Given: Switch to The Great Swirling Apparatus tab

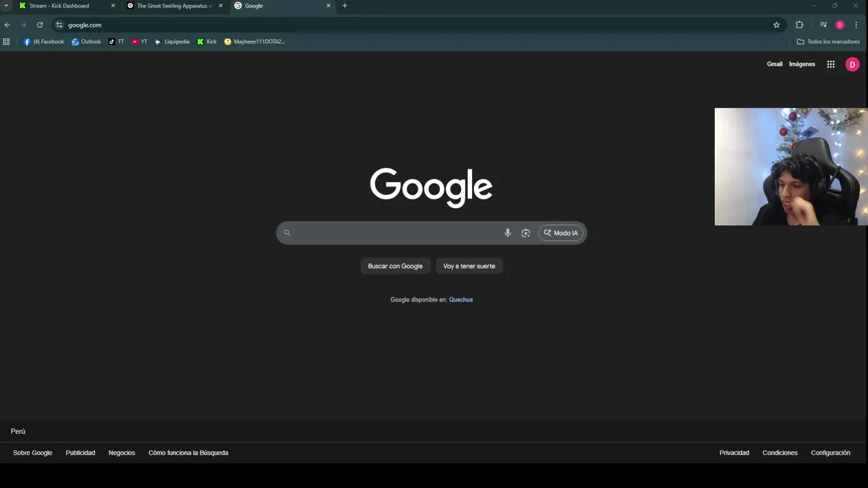Looking at the screenshot, I should pyautogui.click(x=175, y=5).
